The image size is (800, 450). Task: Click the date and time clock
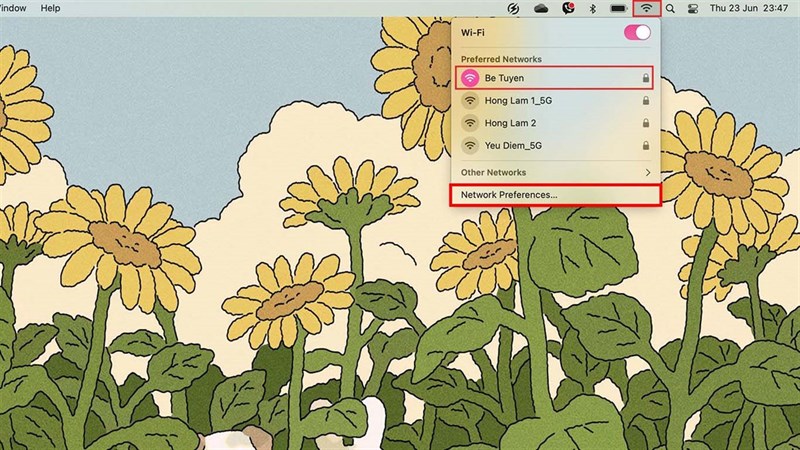coord(750,8)
